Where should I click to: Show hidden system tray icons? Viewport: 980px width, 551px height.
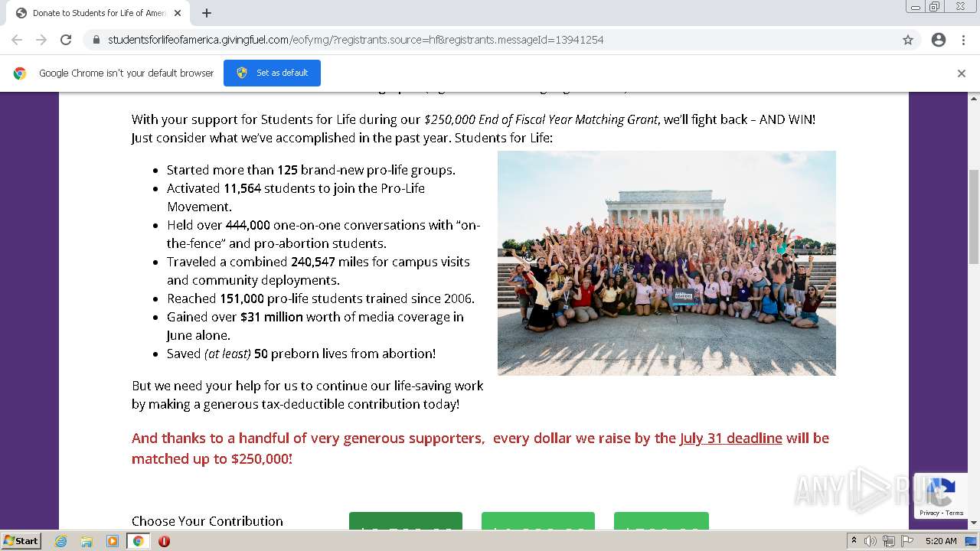click(x=854, y=541)
